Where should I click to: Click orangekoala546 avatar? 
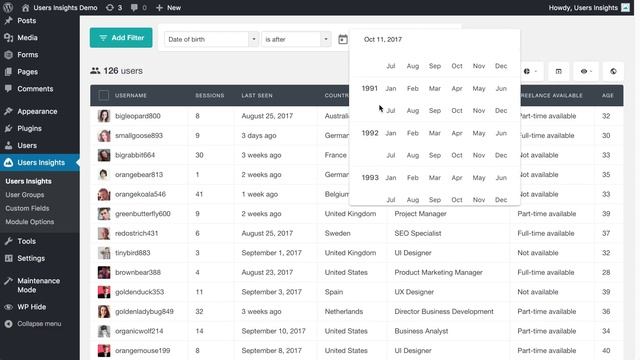coord(104,194)
